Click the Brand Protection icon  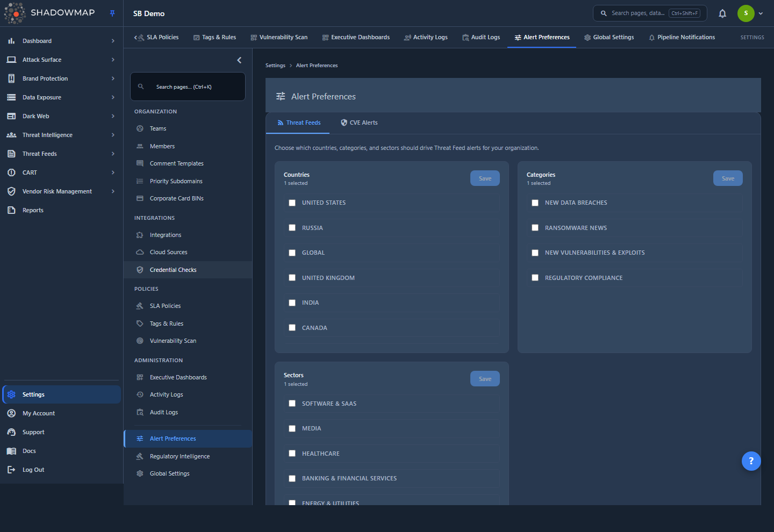pyautogui.click(x=11, y=78)
